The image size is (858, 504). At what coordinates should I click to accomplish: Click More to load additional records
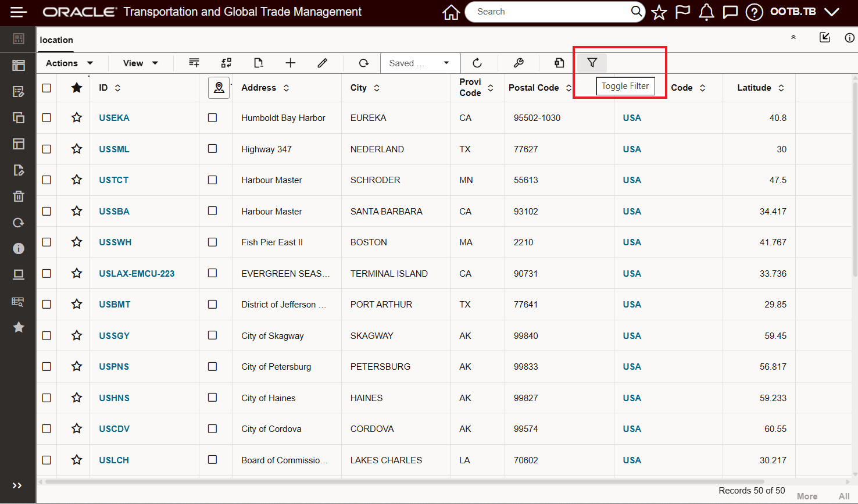807,496
